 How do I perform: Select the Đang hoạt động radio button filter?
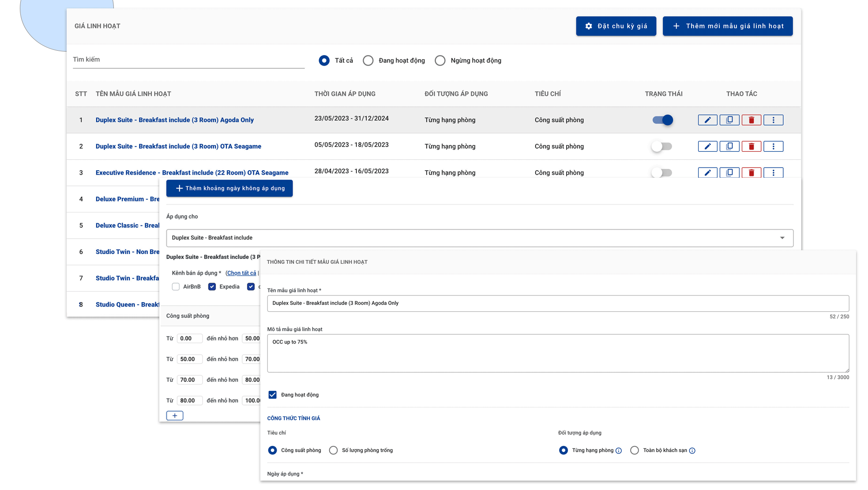coord(369,60)
